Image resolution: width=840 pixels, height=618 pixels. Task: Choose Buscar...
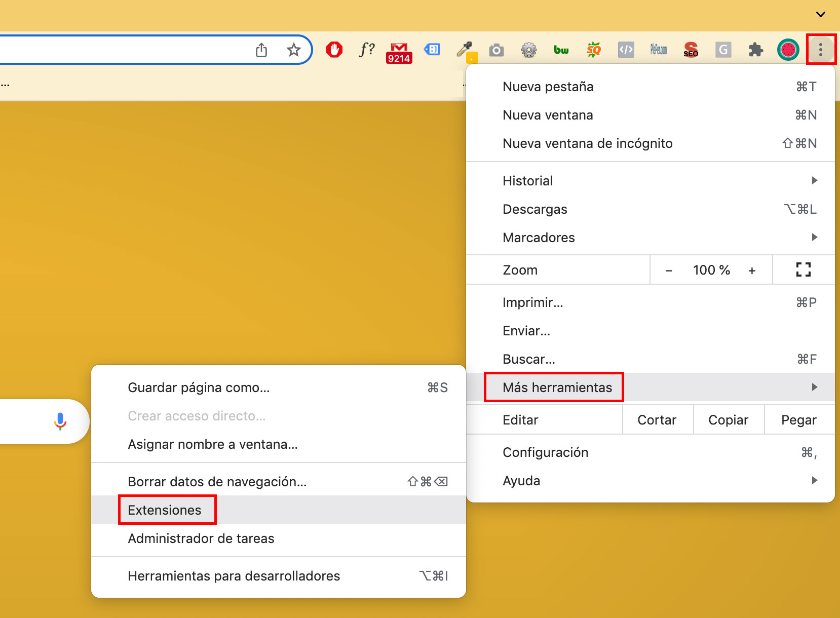point(650,359)
